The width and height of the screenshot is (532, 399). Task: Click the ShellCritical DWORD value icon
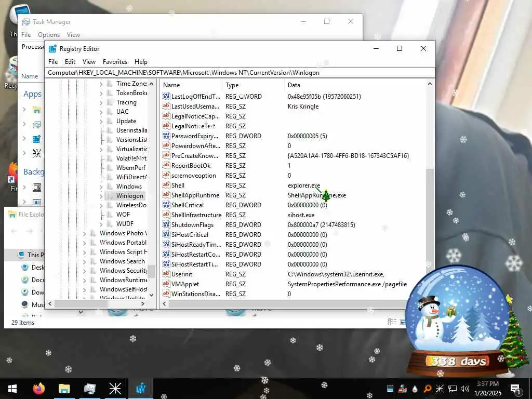pos(166,205)
